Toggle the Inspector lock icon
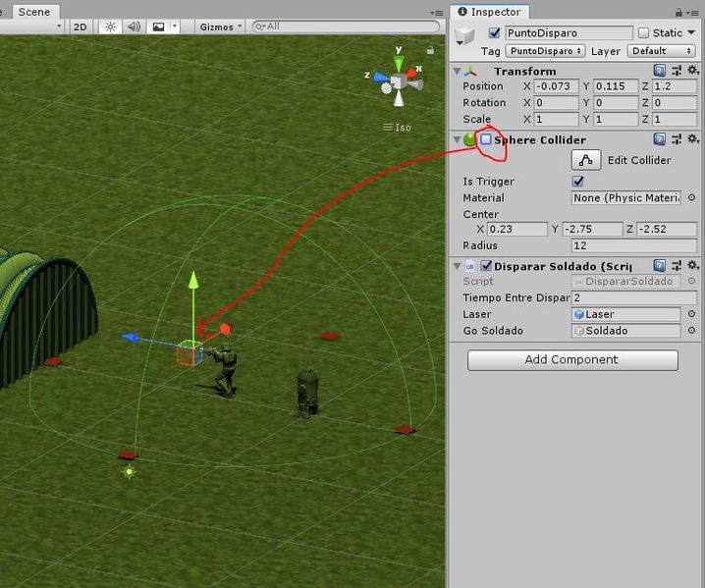 tap(678, 13)
